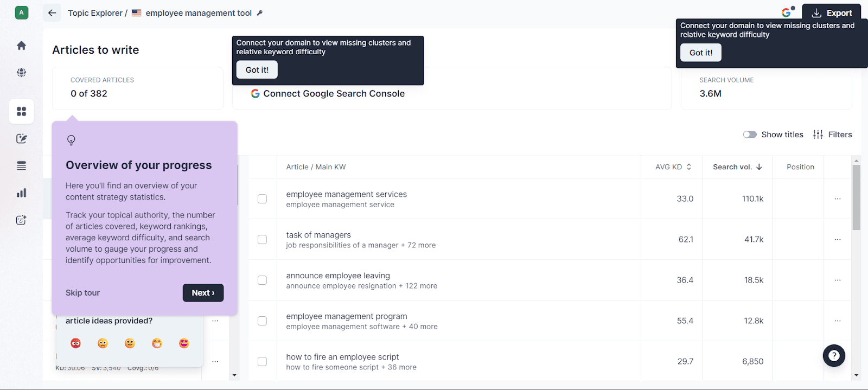Check the task of managers row
The image size is (868, 390).
[x=262, y=240]
